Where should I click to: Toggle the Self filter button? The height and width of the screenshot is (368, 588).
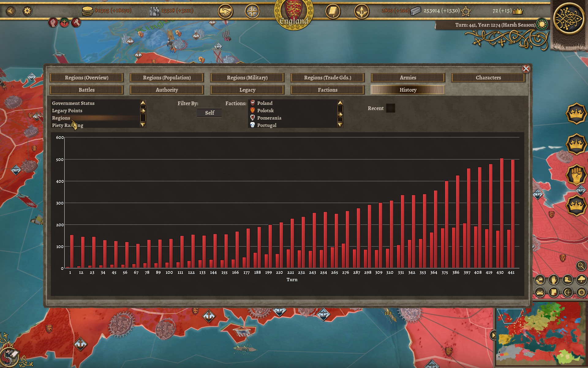pyautogui.click(x=209, y=113)
